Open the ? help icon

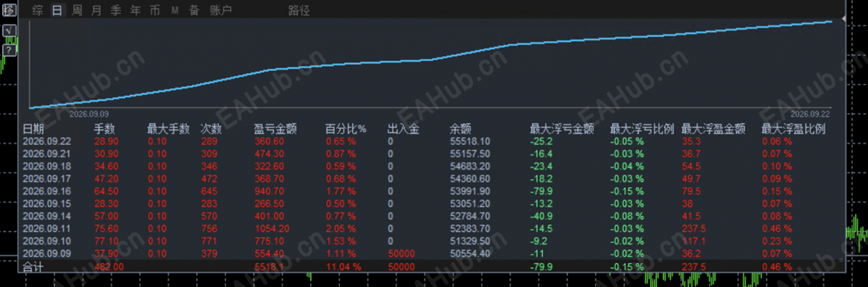pyautogui.click(x=9, y=51)
